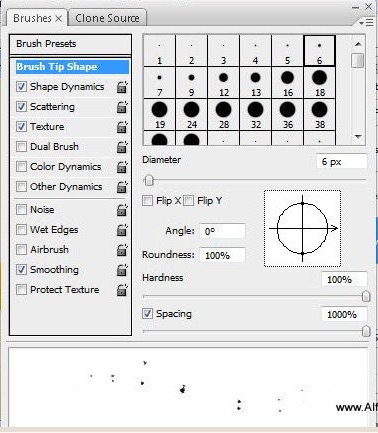The height and width of the screenshot is (433, 378).
Task: Enable the Dual Brush checkbox
Action: pyautogui.click(x=21, y=147)
